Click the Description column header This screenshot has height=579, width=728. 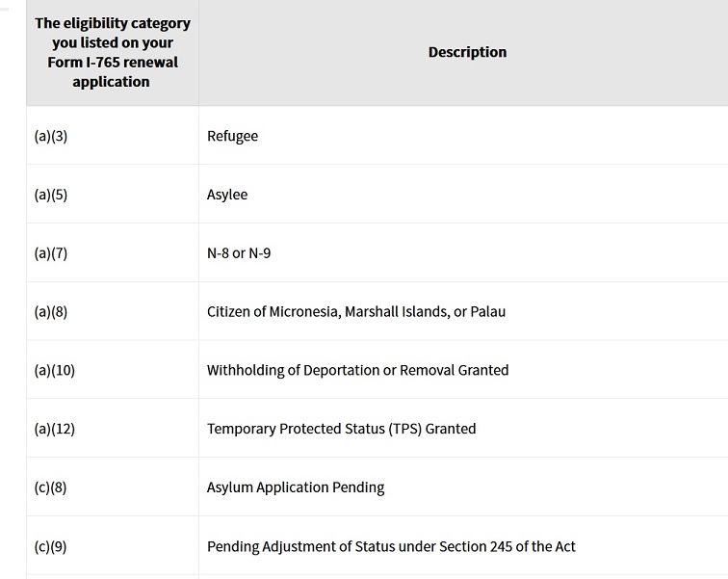click(x=467, y=52)
